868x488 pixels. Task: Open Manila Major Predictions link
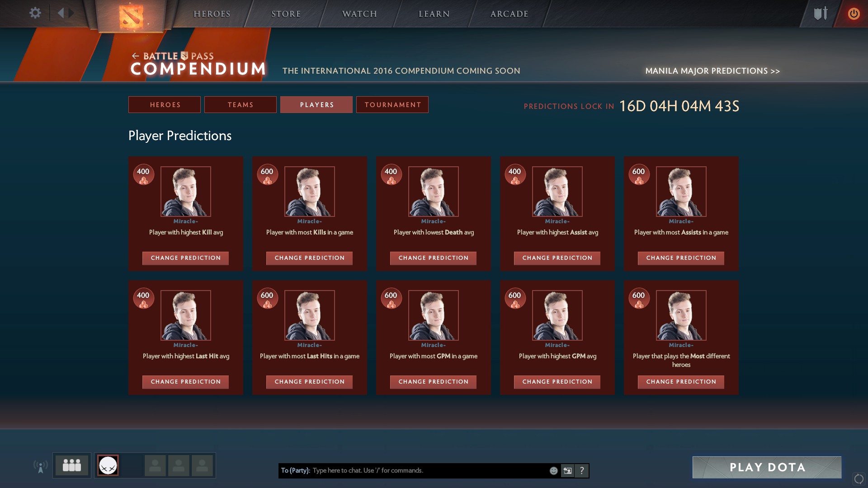[712, 71]
